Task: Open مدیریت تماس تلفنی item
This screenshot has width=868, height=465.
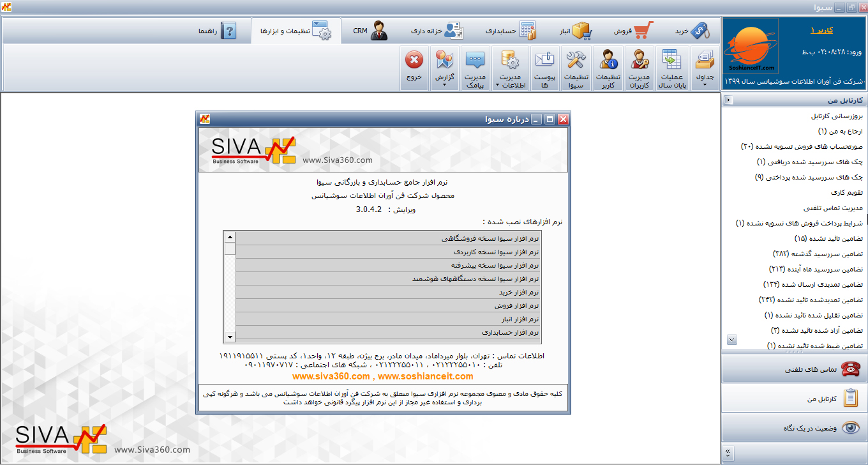Action: [833, 208]
